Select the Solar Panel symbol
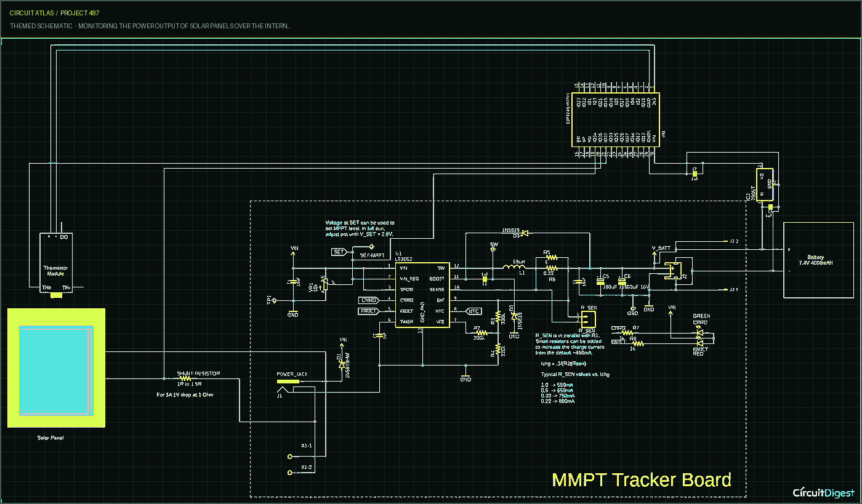This screenshot has height=504, width=862. coord(56,368)
